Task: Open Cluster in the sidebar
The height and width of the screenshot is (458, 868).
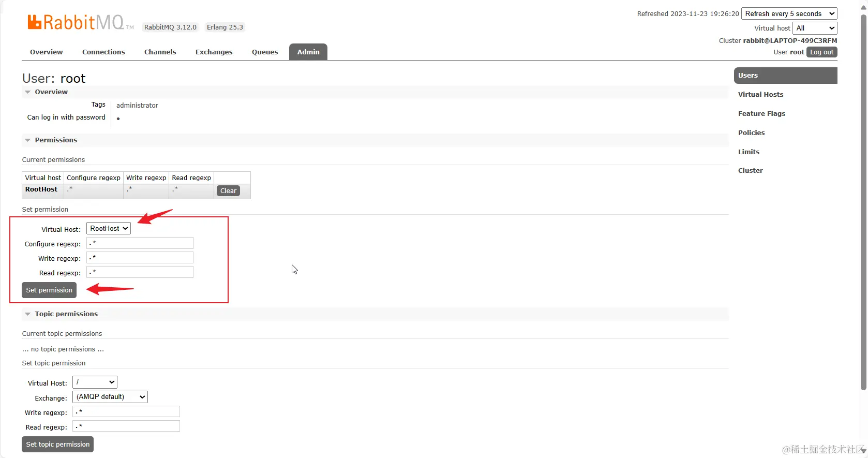Action: pos(750,170)
